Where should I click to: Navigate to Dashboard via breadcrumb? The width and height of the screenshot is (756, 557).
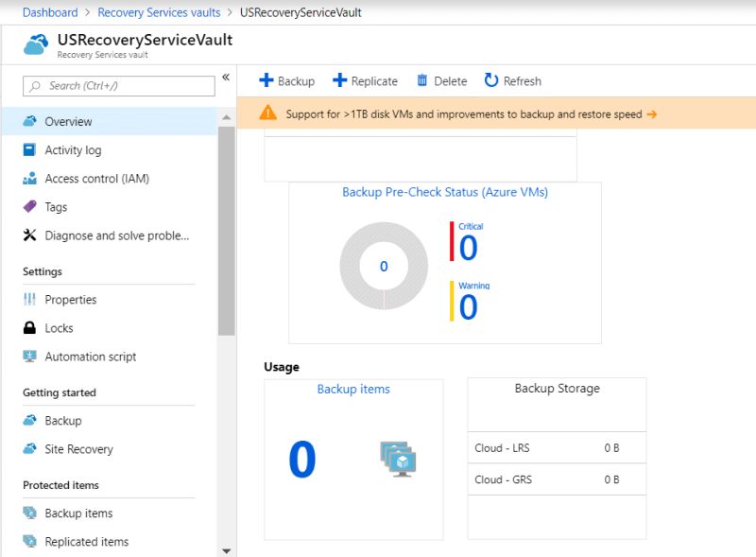pos(50,12)
